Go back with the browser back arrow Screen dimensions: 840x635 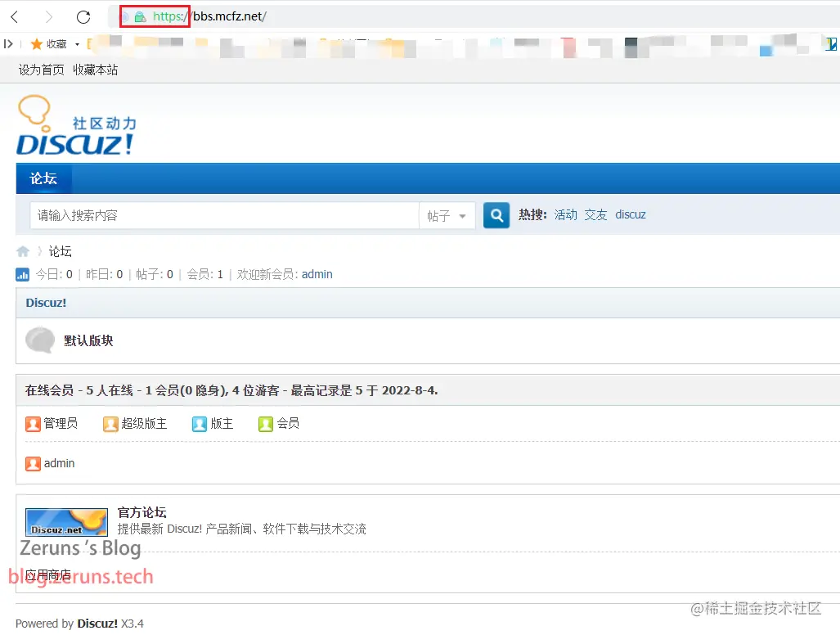pos(15,16)
